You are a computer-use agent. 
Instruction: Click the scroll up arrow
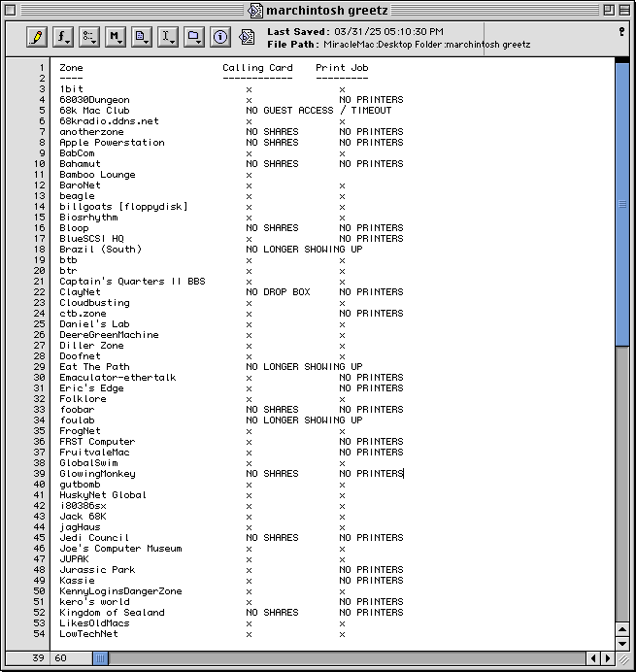pos(621,629)
